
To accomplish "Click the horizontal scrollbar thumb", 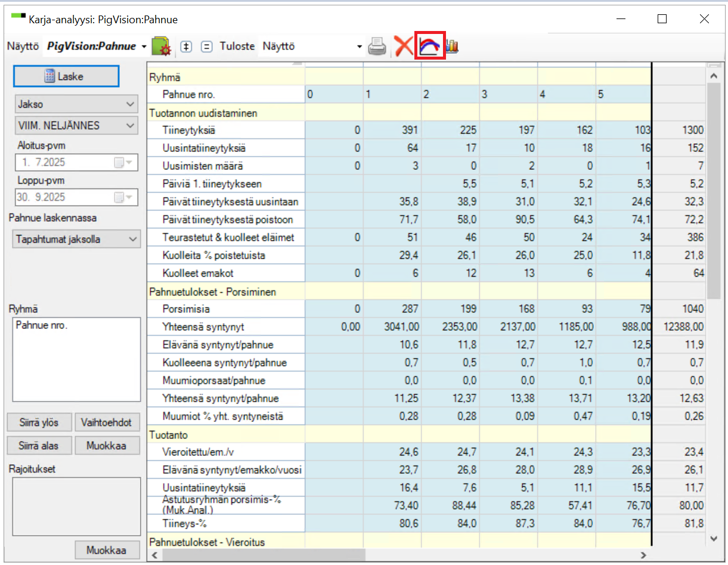I will click(264, 555).
